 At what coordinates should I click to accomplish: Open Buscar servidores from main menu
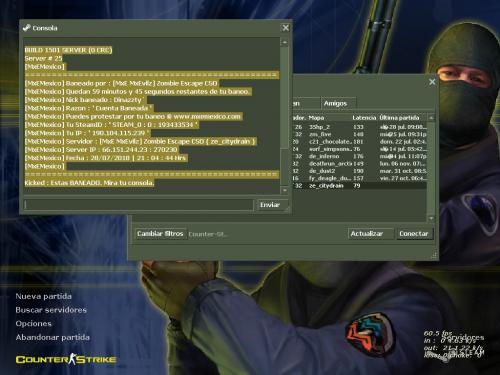51,310
